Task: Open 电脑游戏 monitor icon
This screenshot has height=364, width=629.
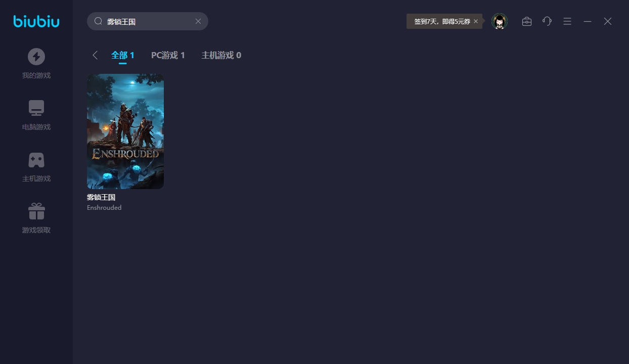Action: tap(36, 108)
